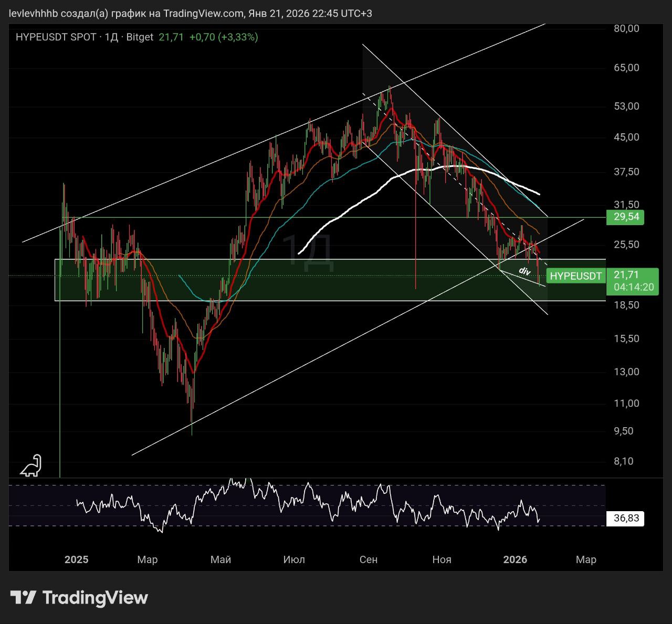Click the 2025 label on time axis
The width and height of the screenshot is (672, 624).
pyautogui.click(x=76, y=559)
